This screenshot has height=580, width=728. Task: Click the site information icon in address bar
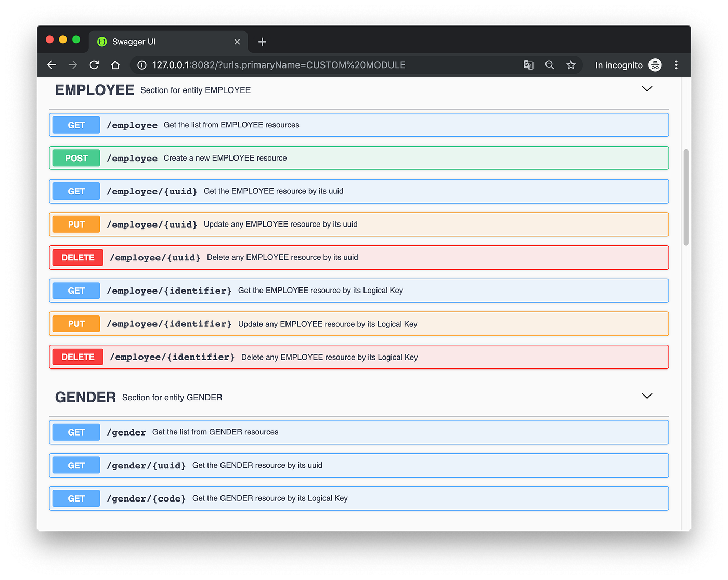tap(141, 65)
